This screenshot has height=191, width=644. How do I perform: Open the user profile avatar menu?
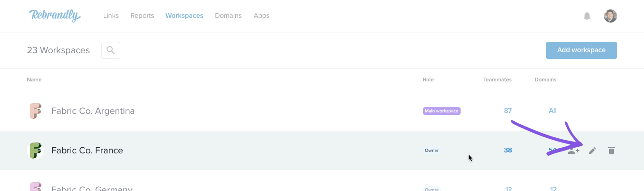pos(611,16)
